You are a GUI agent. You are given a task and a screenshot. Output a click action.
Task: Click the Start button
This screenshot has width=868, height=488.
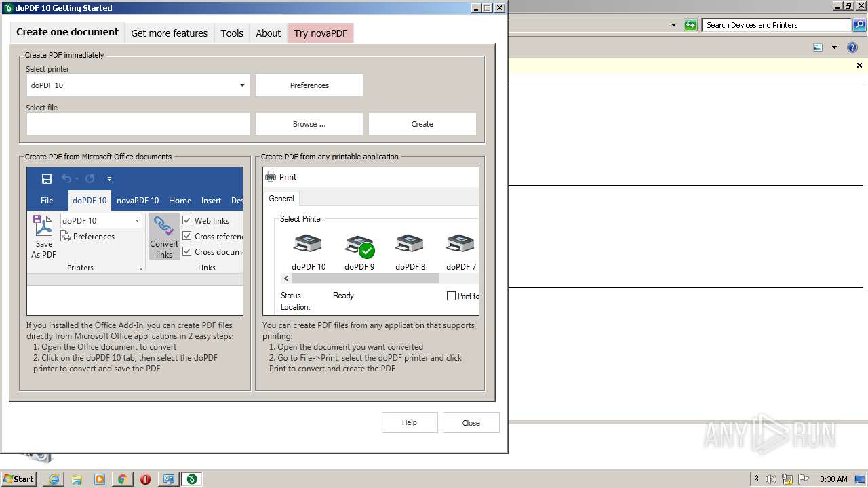(19, 479)
